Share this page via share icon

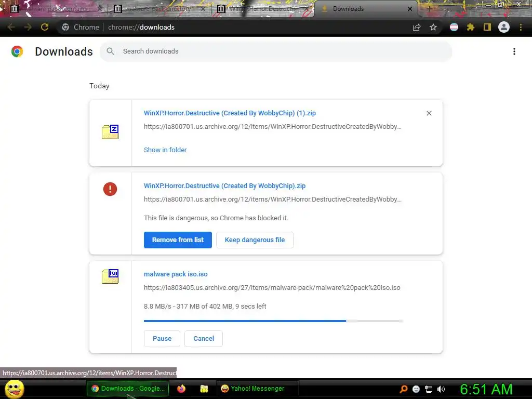417,27
